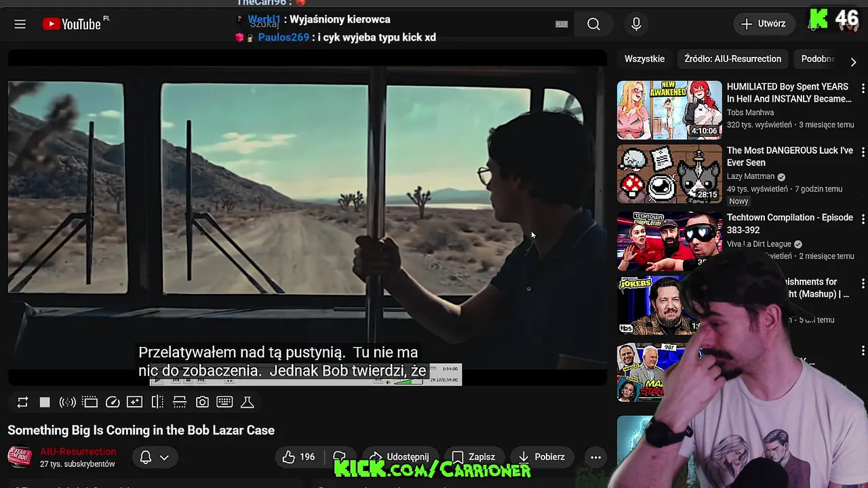Click the Nowy badge on Lazy Mattman video
Screen dimensions: 868x488
(x=738, y=201)
